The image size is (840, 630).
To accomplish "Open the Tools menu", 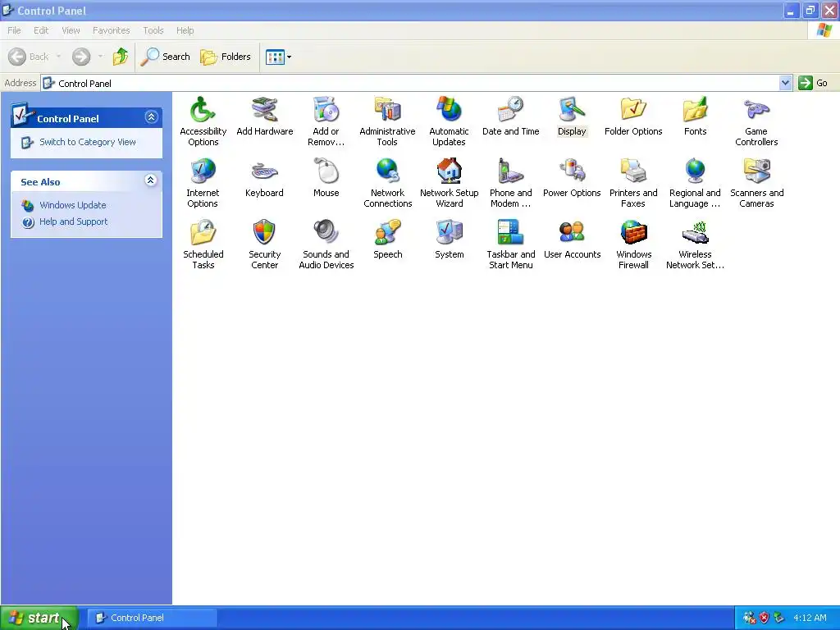I will [x=153, y=30].
